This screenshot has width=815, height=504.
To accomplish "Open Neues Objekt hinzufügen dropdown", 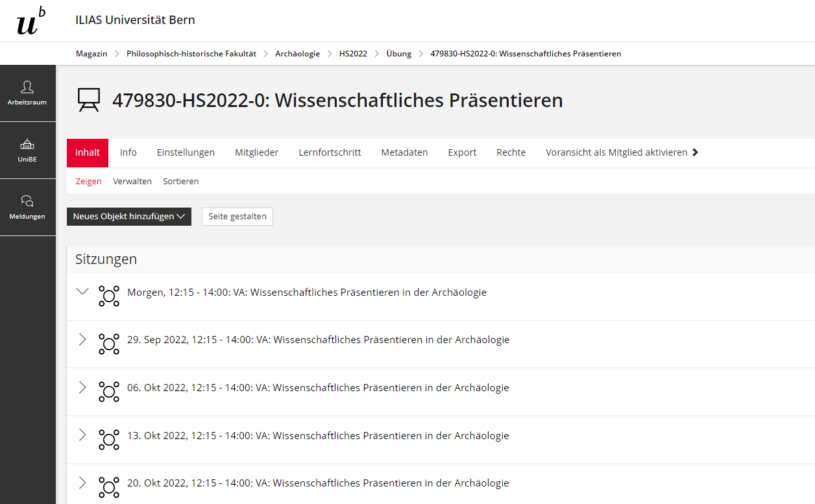I will pos(129,217).
